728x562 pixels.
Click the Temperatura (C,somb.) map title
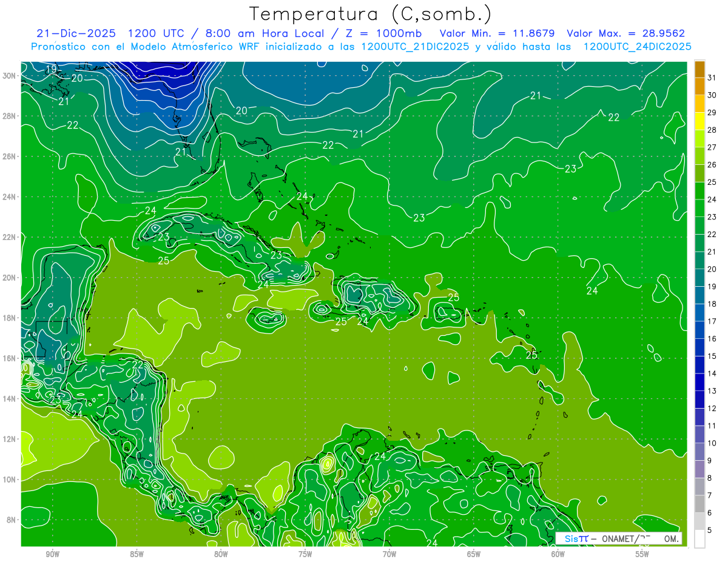[371, 14]
